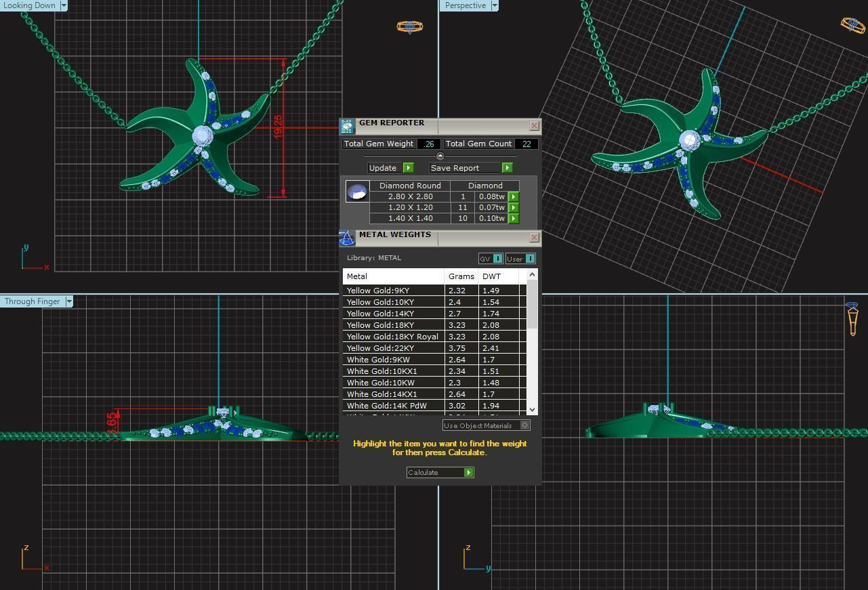The height and width of the screenshot is (590, 868).
Task: Click the Diamond Round header cell
Action: click(x=410, y=186)
